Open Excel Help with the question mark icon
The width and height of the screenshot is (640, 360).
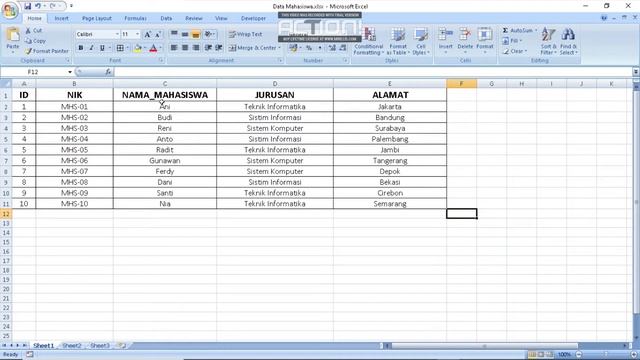click(604, 18)
